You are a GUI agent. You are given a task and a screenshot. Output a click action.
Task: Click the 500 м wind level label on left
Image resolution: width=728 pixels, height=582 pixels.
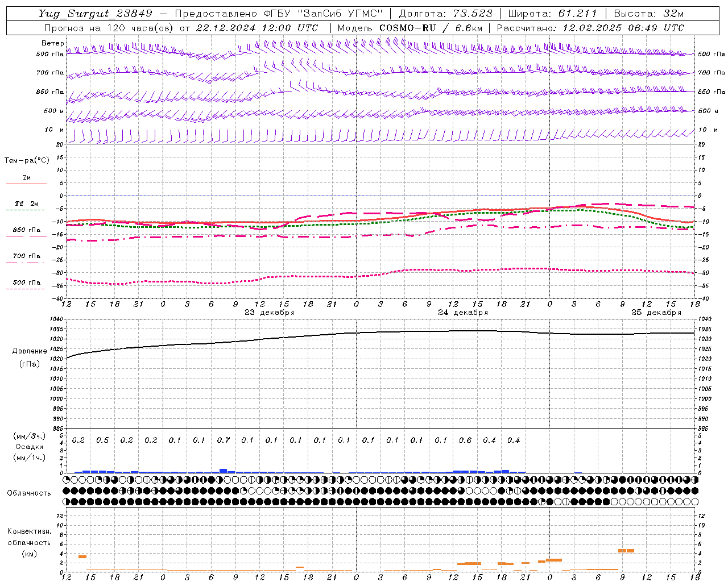click(54, 111)
